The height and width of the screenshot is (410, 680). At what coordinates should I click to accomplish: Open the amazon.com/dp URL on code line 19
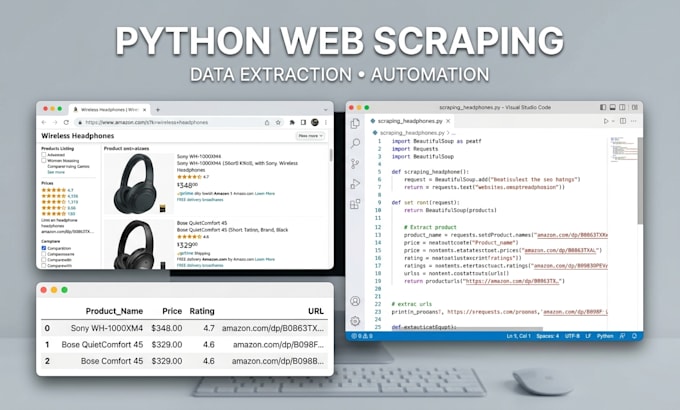513,281
